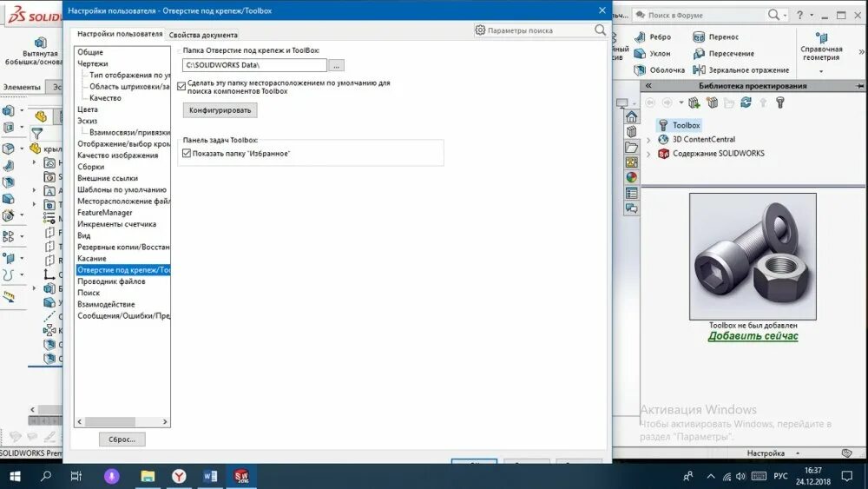Click the Перенос (Wrap) tool icon

pos(699,36)
